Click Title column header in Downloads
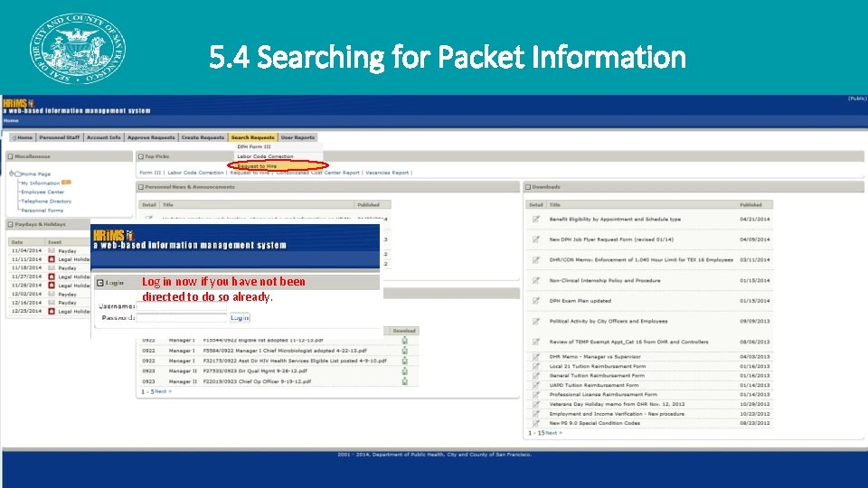 click(x=554, y=205)
